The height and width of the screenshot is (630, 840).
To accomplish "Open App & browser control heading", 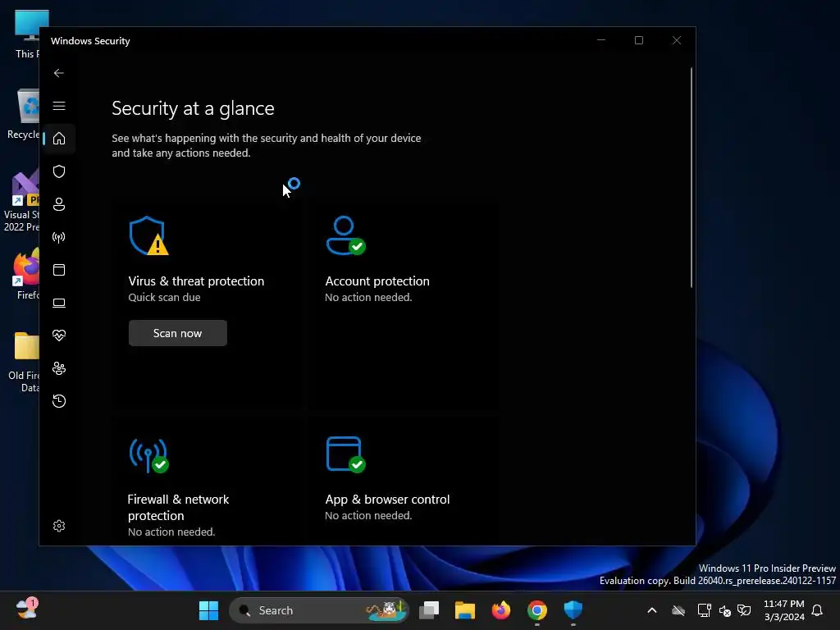I will (387, 500).
